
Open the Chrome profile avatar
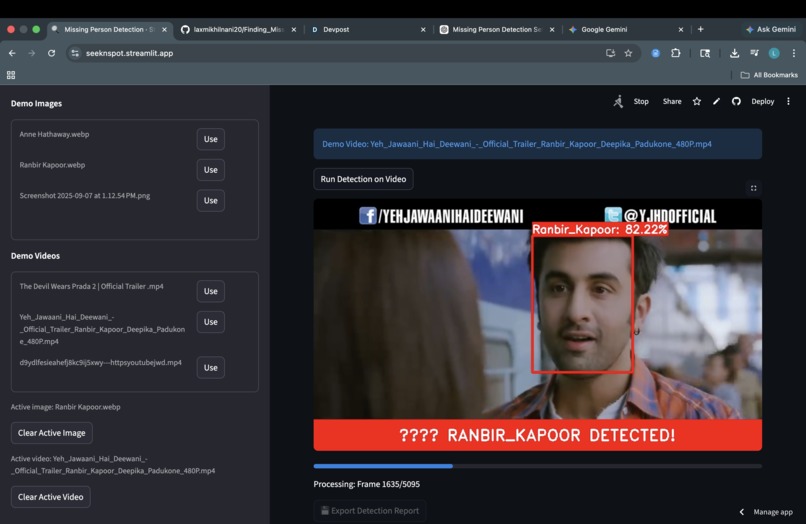click(x=774, y=53)
